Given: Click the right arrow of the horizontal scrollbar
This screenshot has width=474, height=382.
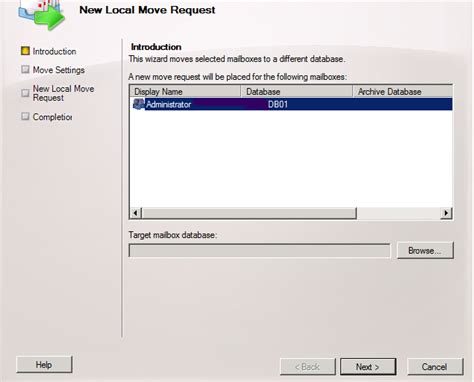Looking at the screenshot, I should pyautogui.click(x=446, y=213).
